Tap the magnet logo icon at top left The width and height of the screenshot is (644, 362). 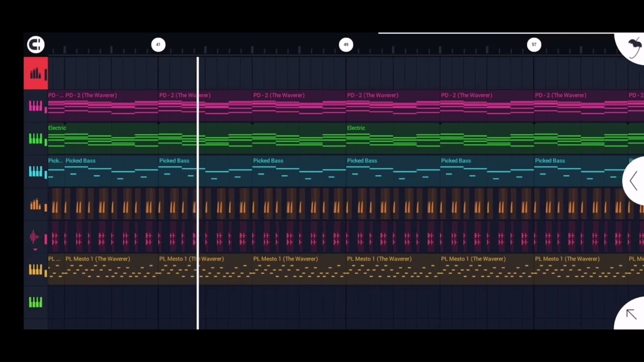point(36,45)
